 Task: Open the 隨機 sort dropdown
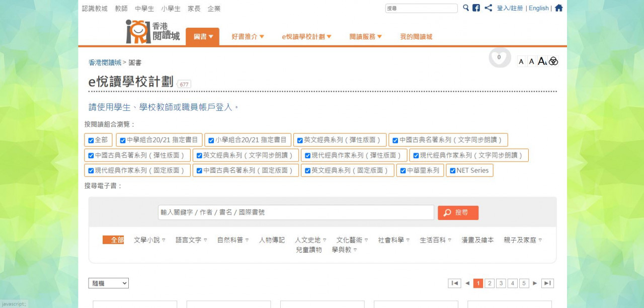[x=109, y=283]
